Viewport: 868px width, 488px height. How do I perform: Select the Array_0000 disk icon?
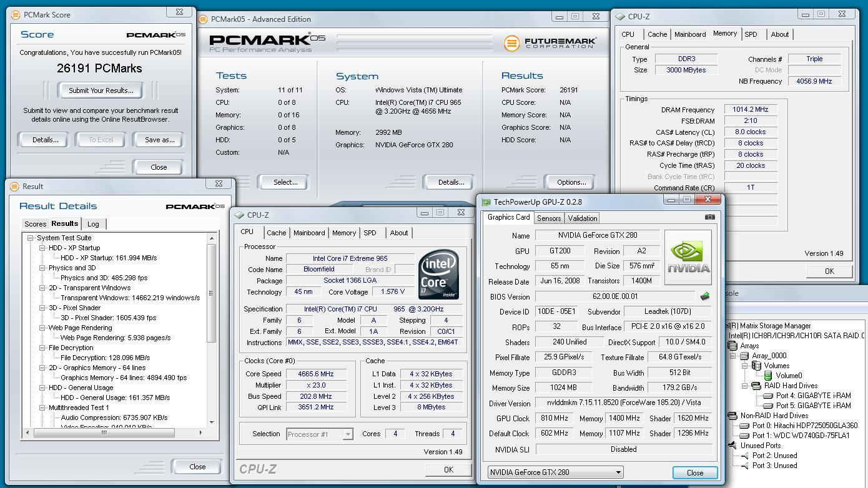744,356
